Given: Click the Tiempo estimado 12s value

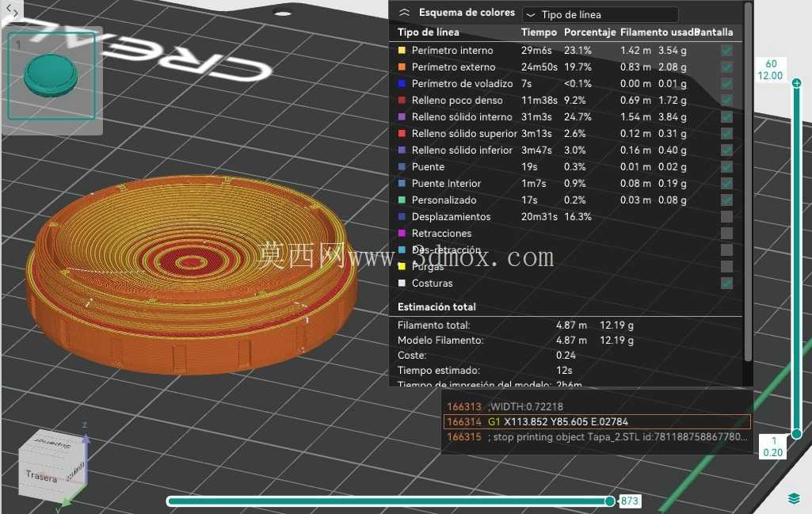Looking at the screenshot, I should [564, 370].
